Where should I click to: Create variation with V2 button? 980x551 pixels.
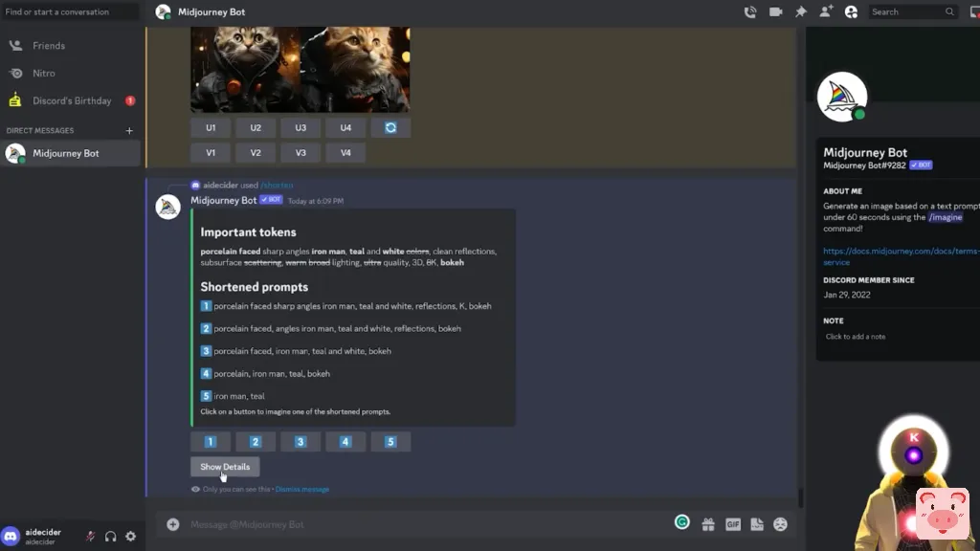256,152
